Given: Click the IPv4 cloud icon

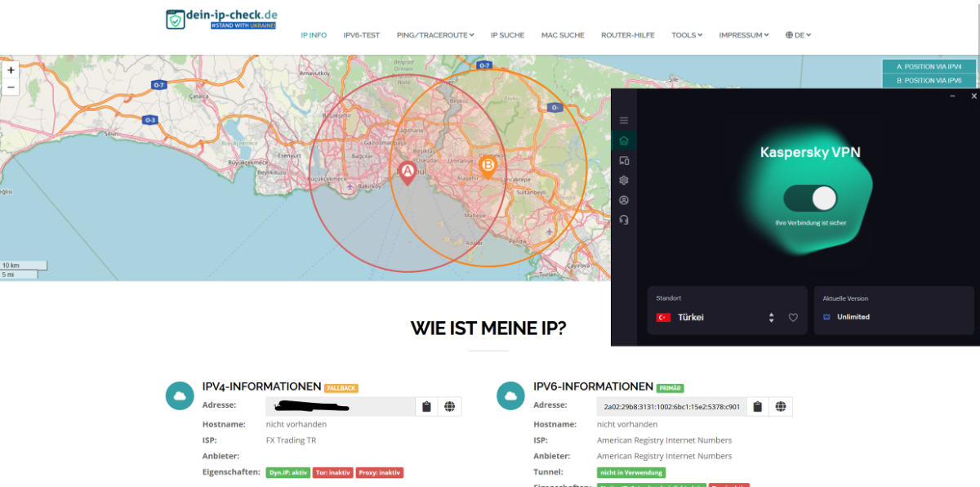Looking at the screenshot, I should (180, 395).
